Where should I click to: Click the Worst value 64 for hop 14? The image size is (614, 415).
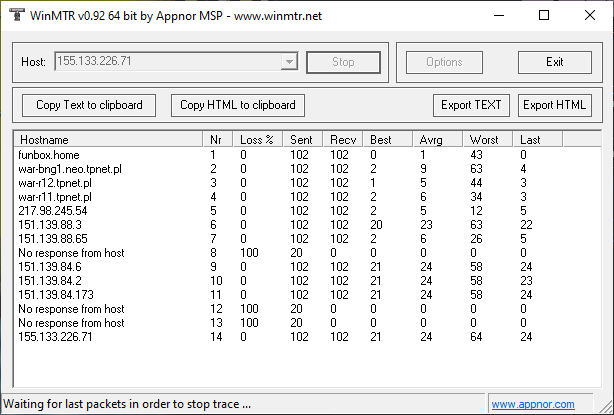coord(476,337)
